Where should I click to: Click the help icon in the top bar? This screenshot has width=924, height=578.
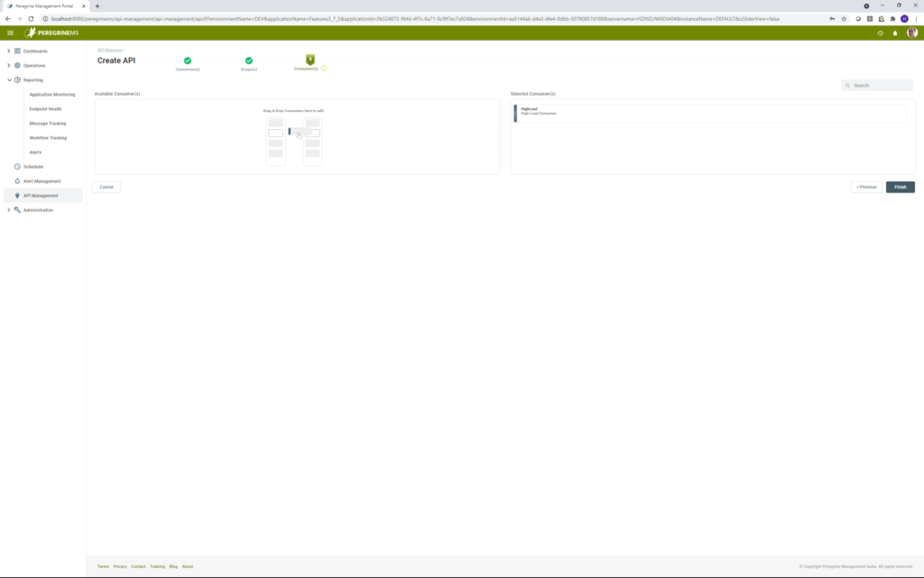coord(879,34)
